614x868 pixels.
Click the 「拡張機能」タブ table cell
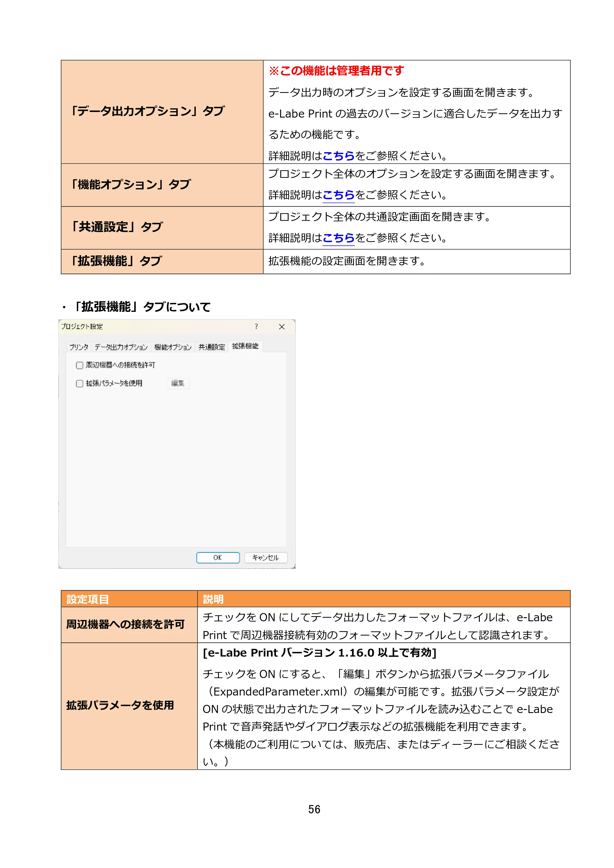pos(162,261)
